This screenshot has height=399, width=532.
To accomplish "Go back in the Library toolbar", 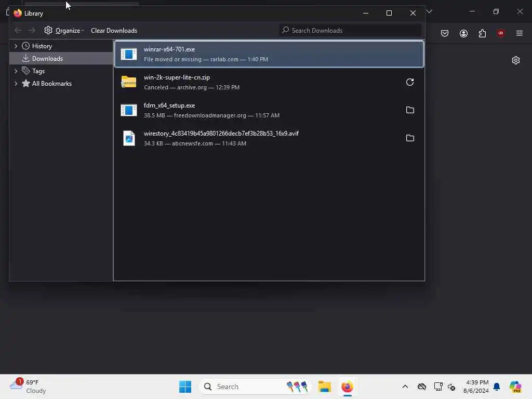I will pos(18,31).
